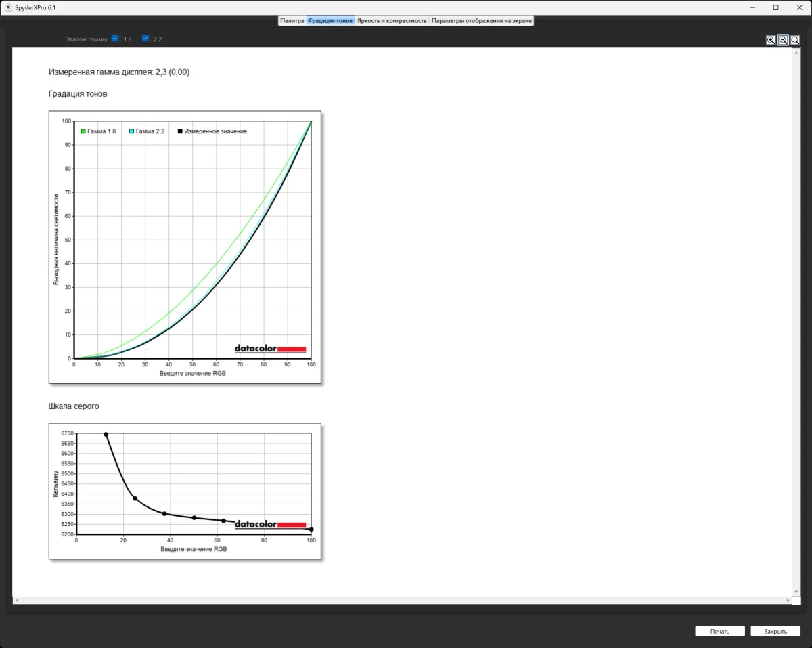This screenshot has height=648, width=812.
Task: Uncheck the gamma 1.8 reference checkbox
Action: [115, 39]
